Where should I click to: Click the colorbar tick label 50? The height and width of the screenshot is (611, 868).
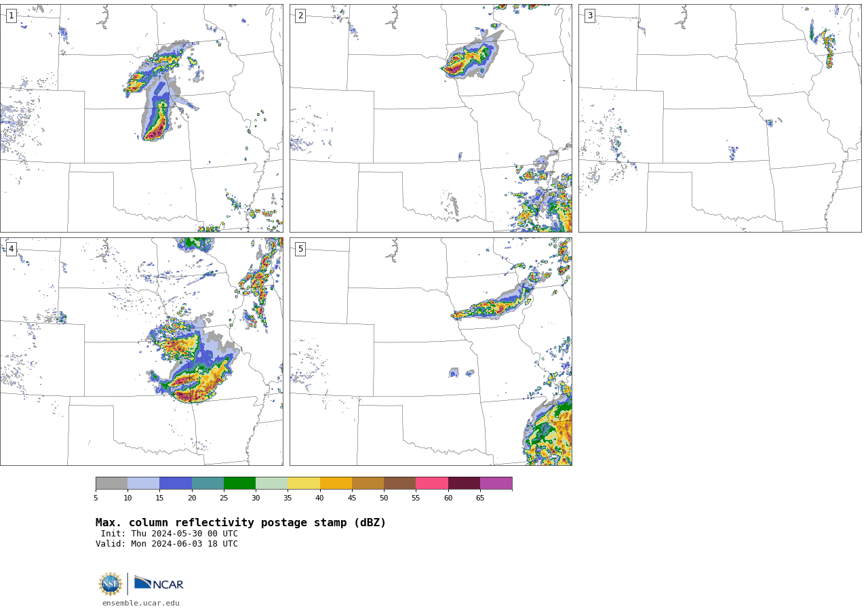[384, 498]
